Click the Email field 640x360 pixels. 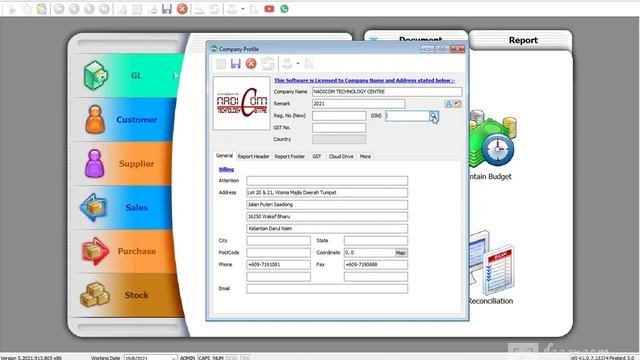327,289
